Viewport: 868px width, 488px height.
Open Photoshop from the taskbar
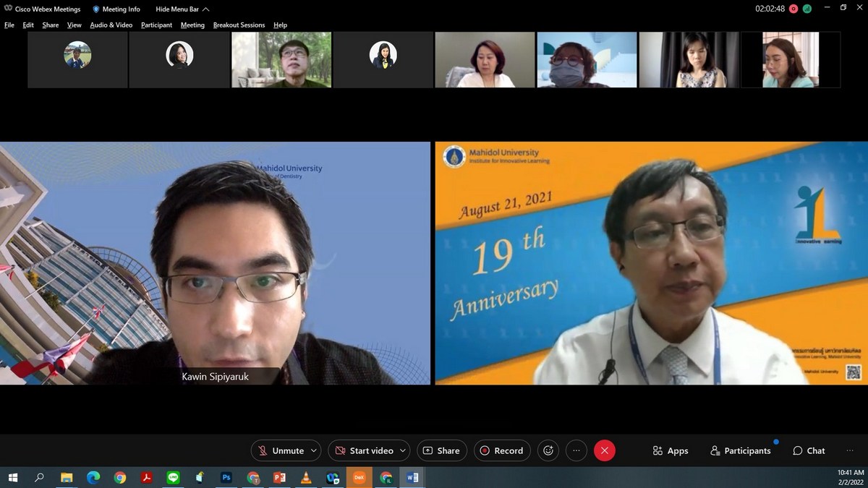pos(226,477)
